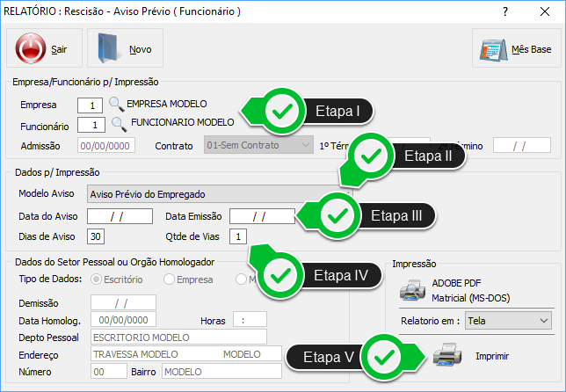The image size is (566, 392).
Task: Click the Novo document icon
Action: coord(108,49)
